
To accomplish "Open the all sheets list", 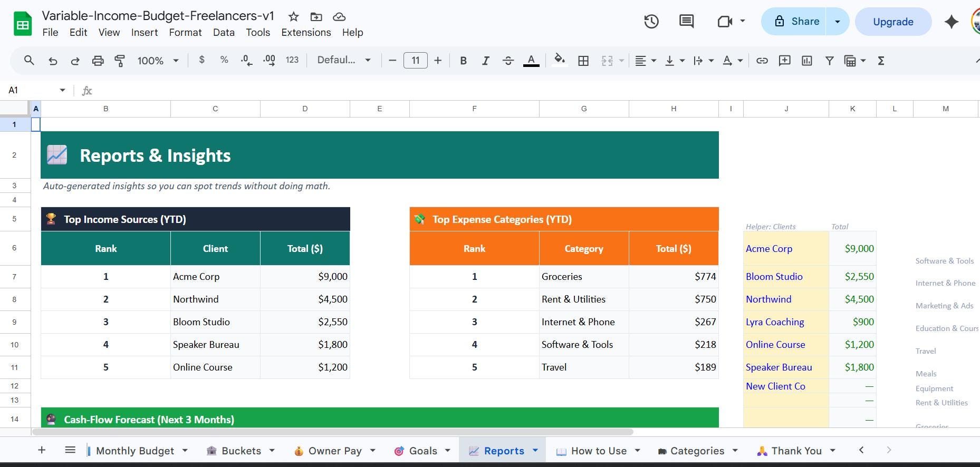I will [70, 450].
